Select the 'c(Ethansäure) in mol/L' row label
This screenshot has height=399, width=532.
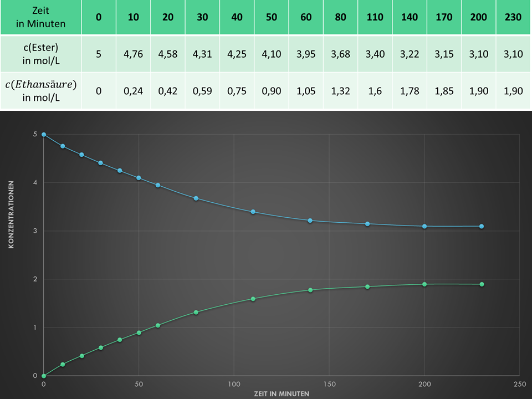pyautogui.click(x=40, y=90)
